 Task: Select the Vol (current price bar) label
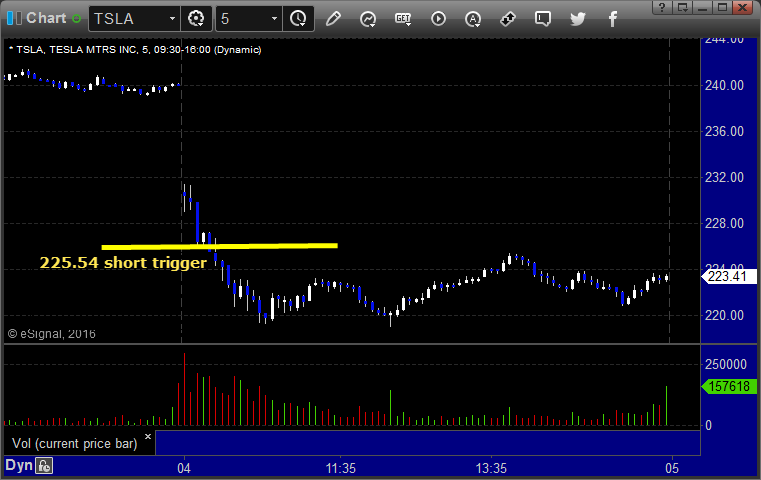[x=75, y=444]
